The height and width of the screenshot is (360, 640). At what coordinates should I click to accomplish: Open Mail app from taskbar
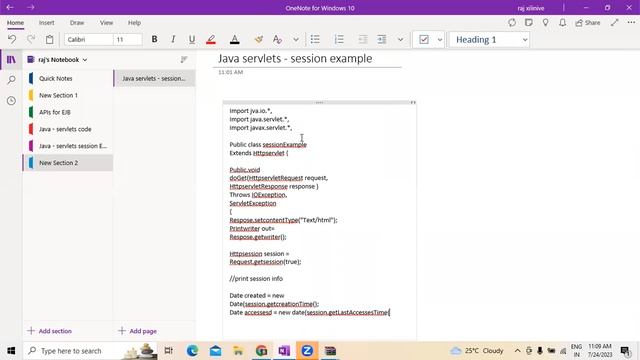pos(215,351)
